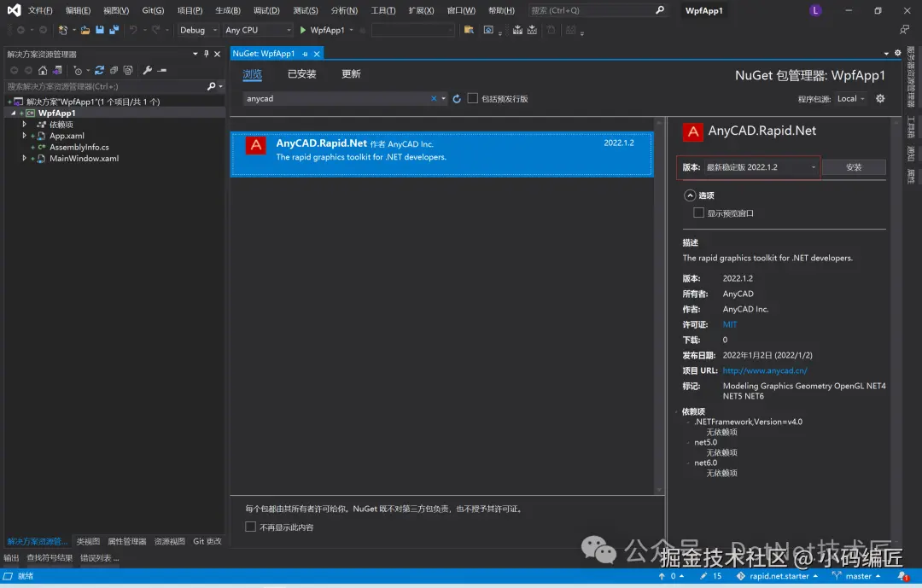The image size is (922, 588).
Task: Click the Home icon in Solution Explorer
Action: coord(43,71)
